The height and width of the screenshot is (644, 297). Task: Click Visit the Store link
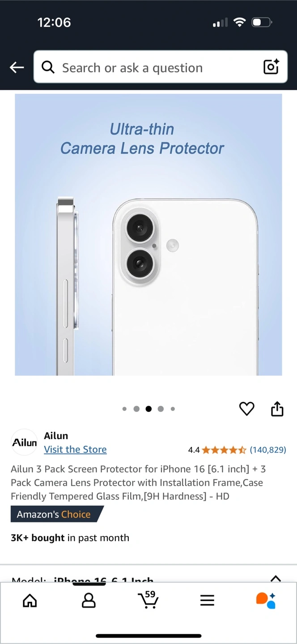pos(75,449)
